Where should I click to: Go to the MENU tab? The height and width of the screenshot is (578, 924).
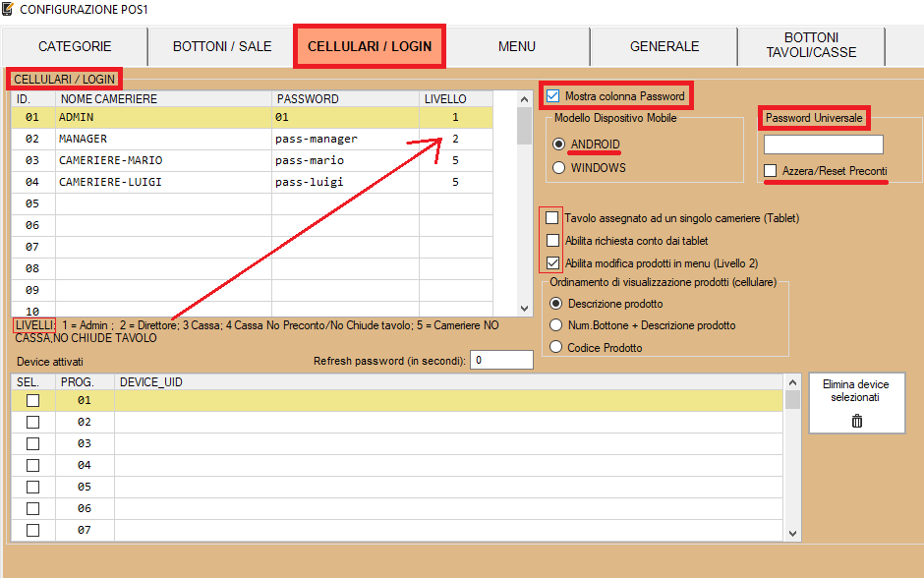pos(517,46)
